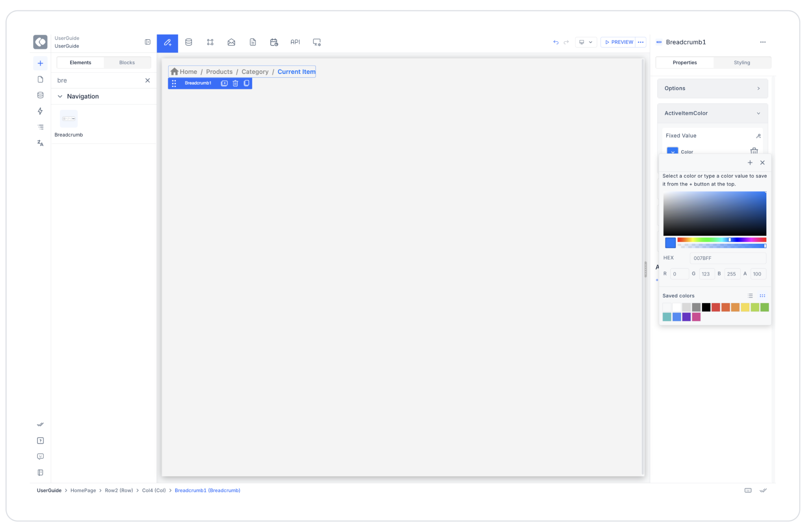Open the device size dropdown
This screenshot has width=806, height=532.
(x=586, y=42)
